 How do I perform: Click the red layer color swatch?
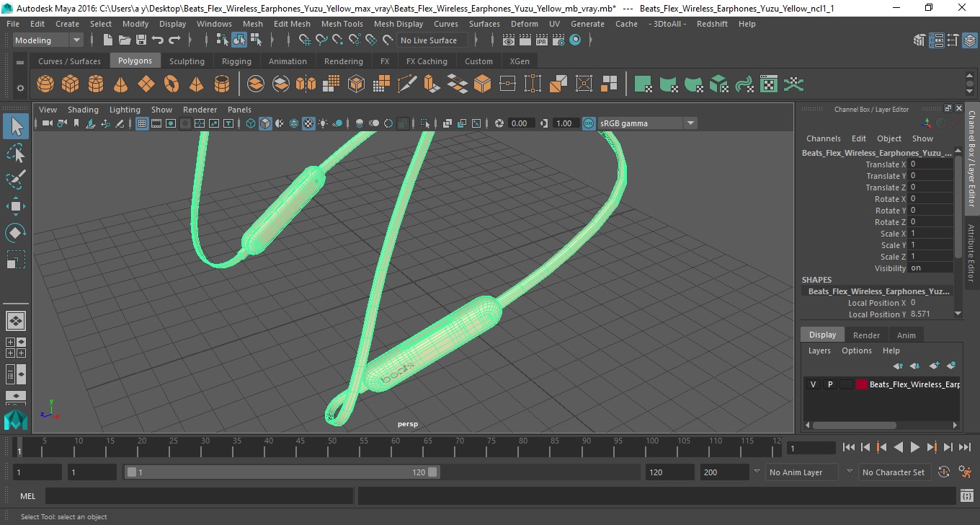coord(862,384)
